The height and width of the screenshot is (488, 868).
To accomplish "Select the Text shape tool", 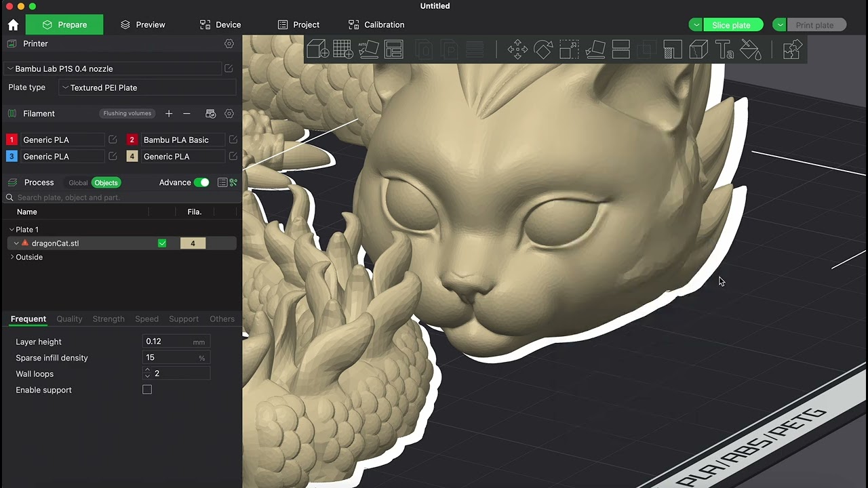I will (724, 49).
